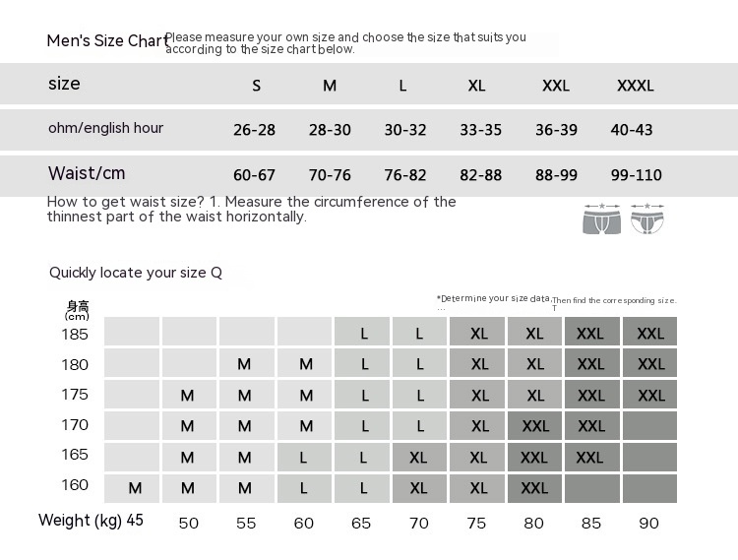Click the 40-43 inch range value

coord(631,130)
